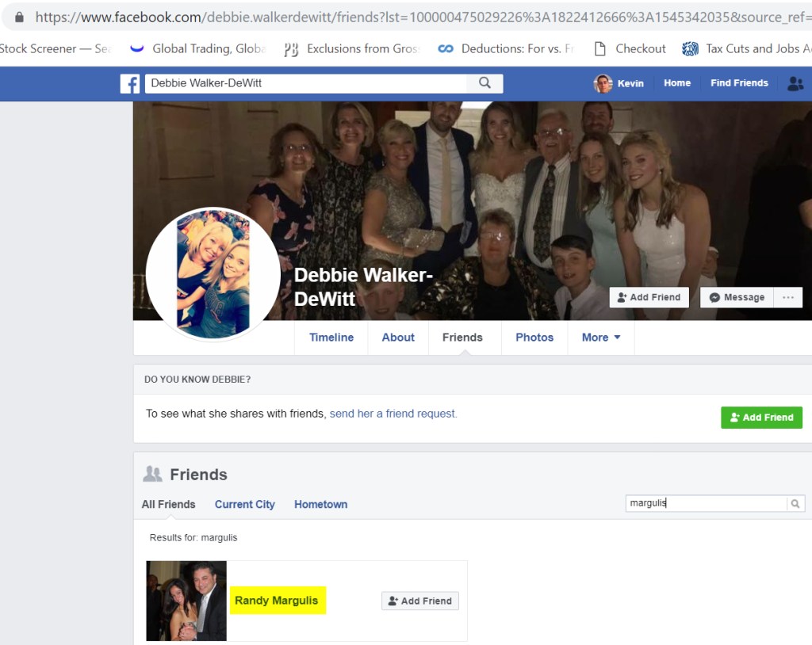Open the Checkout bookmark
The image size is (812, 645).
[x=630, y=48]
